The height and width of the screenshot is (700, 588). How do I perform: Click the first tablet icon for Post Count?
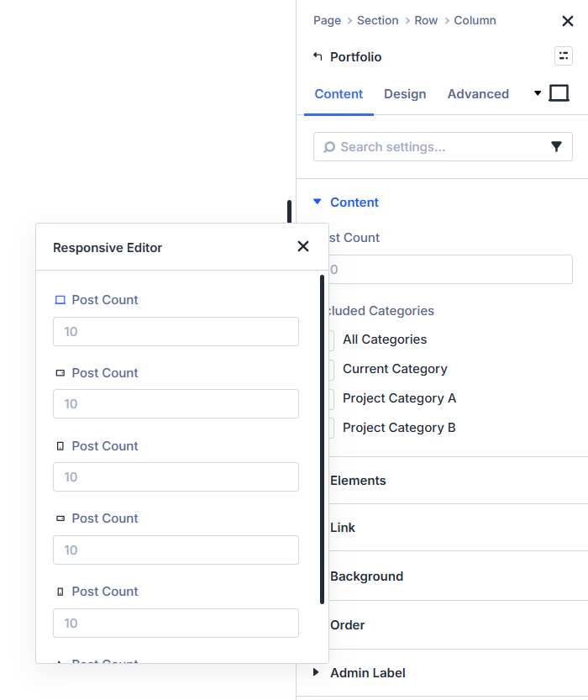(60, 373)
